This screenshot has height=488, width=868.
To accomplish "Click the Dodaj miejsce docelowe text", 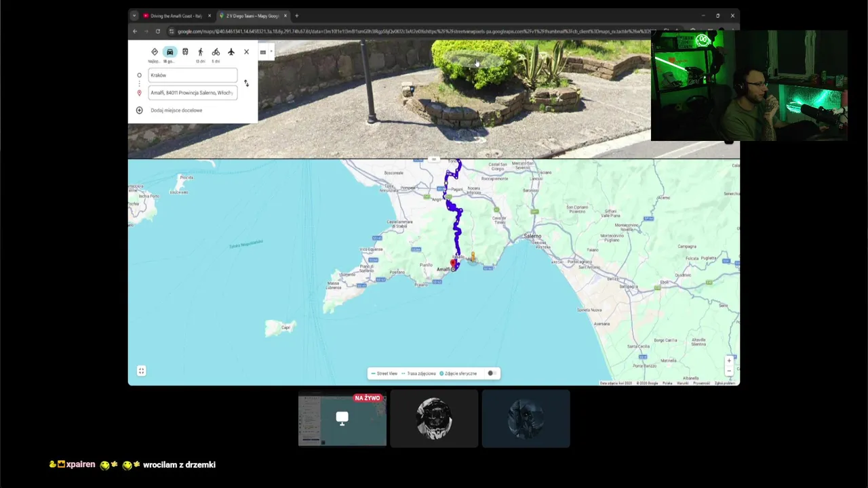I will tap(176, 110).
